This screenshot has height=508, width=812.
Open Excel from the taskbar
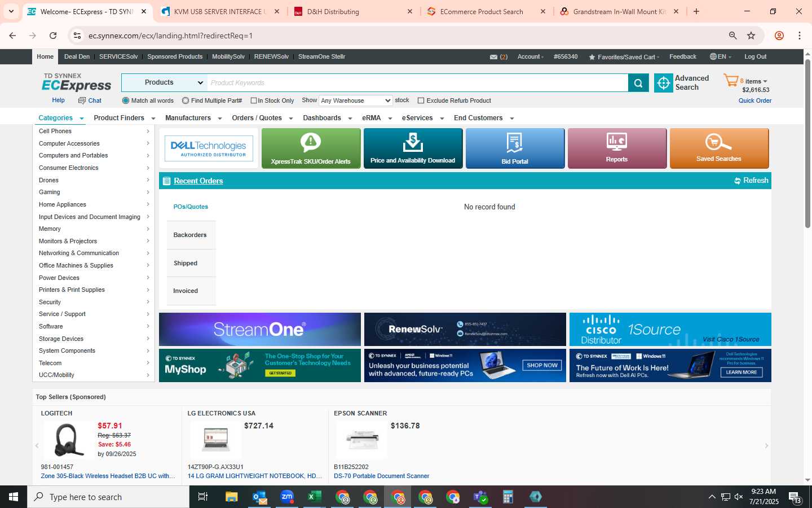coord(315,497)
